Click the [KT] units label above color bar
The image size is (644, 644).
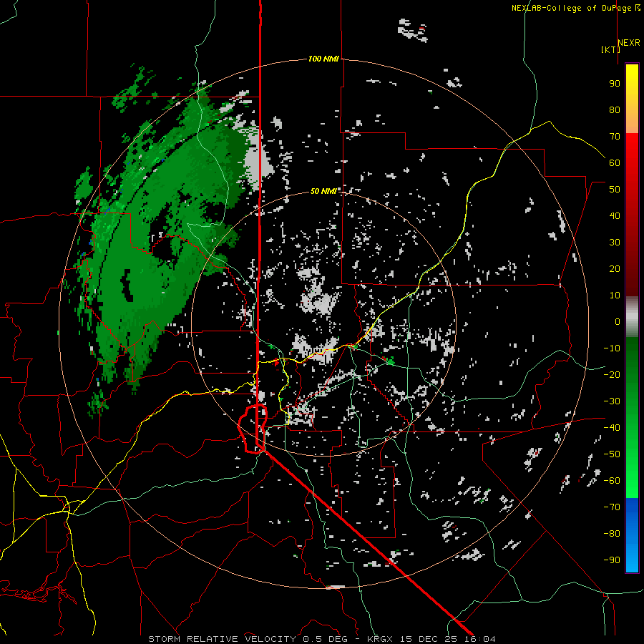point(610,49)
